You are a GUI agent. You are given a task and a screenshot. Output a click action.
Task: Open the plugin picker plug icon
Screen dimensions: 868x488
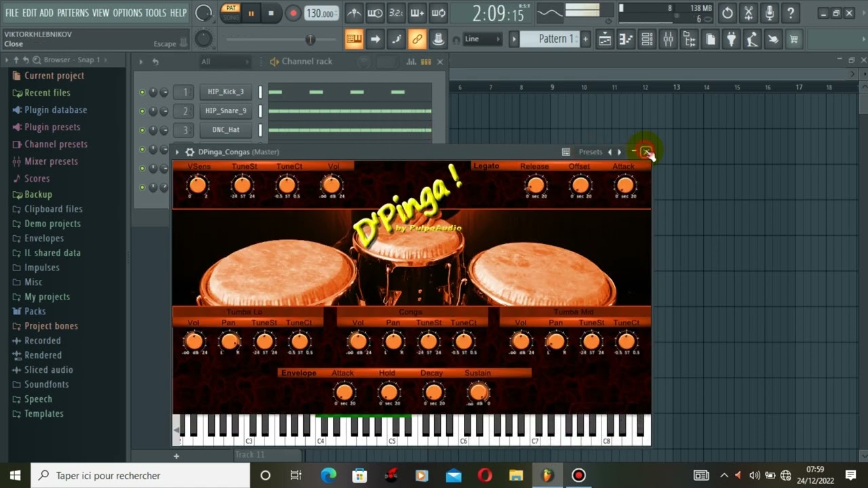[731, 39]
